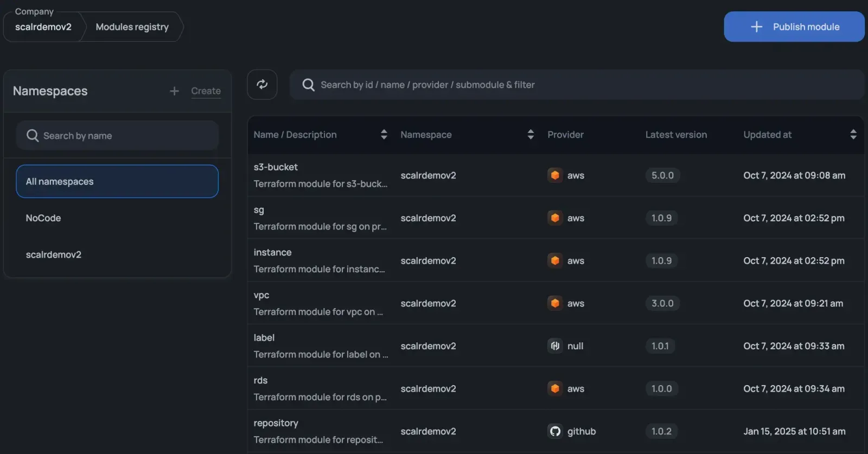Select the All namespaces filter
The height and width of the screenshot is (454, 868).
click(117, 182)
